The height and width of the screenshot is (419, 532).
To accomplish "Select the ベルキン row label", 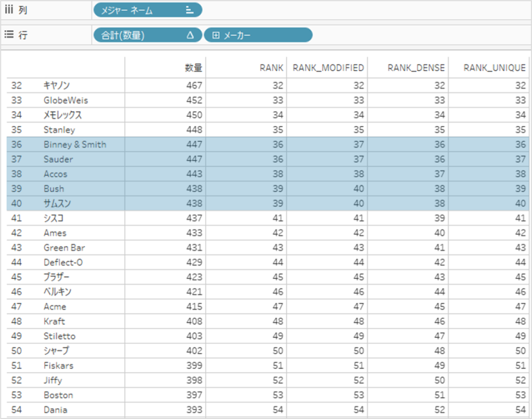I will (x=57, y=292).
